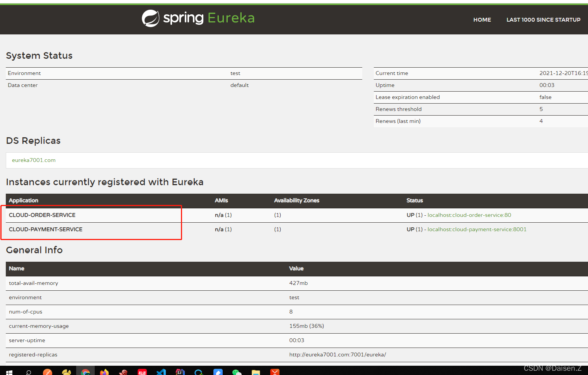
Task: Click the AMIs column header
Action: (222, 200)
